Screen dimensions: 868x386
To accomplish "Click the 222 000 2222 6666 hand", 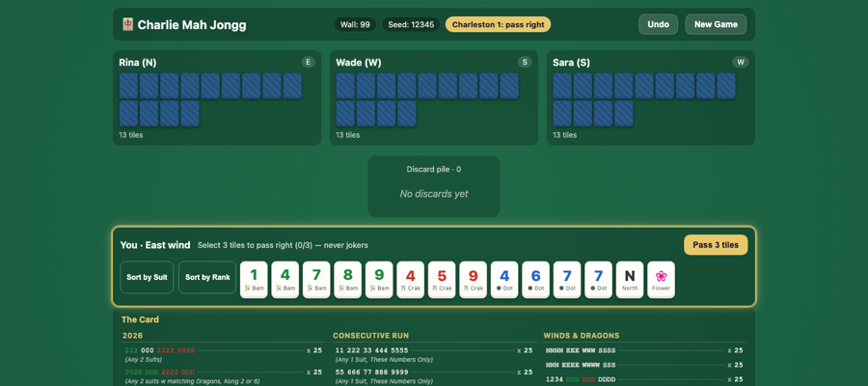I will 160,350.
